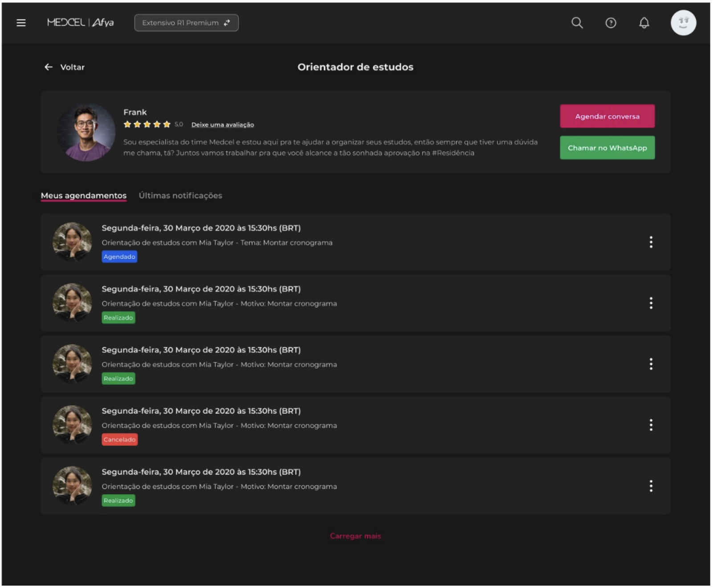Click the course switch arrows in Extensivo R1 Premium
This screenshot has width=713, height=588.
point(227,23)
